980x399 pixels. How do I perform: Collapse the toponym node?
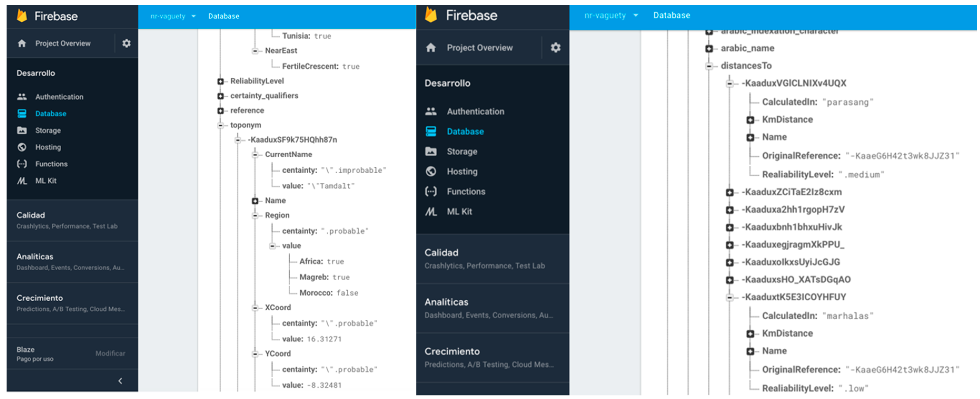coord(220,125)
